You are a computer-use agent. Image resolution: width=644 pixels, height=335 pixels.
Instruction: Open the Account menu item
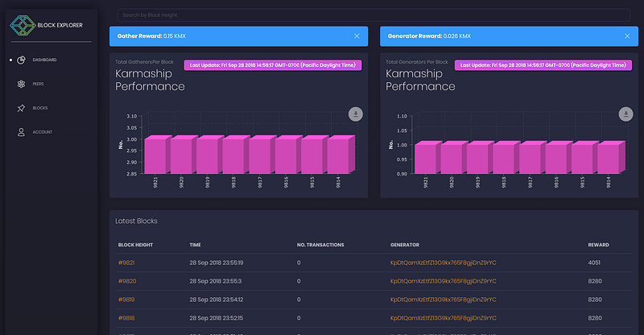tap(43, 132)
